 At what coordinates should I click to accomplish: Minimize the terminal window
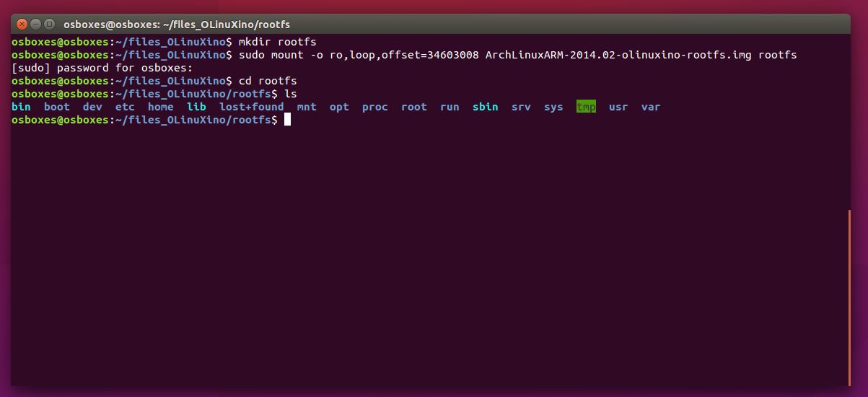click(36, 25)
